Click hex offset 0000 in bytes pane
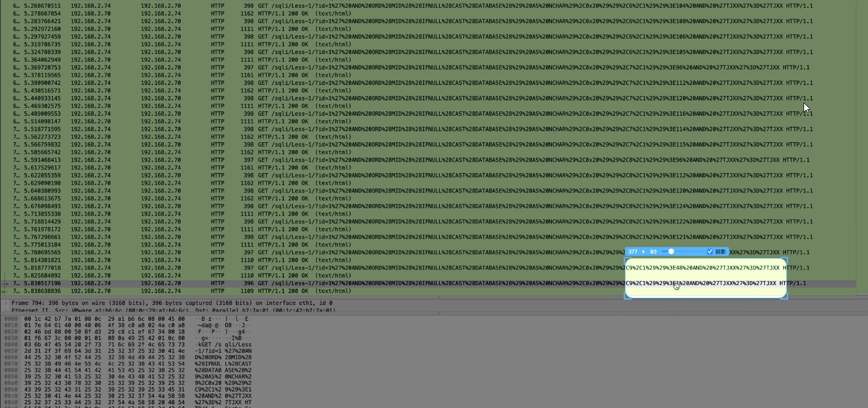This screenshot has height=408, width=868. coord(11,319)
